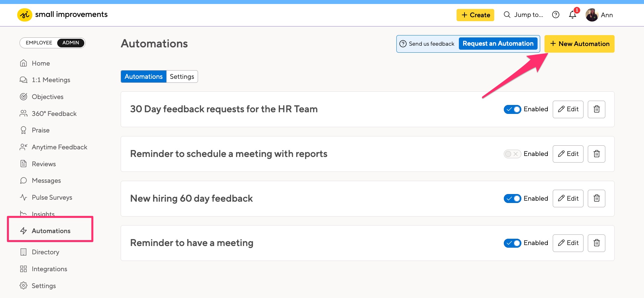The height and width of the screenshot is (298, 644).
Task: Open Ann's profile avatar menu
Action: 592,15
